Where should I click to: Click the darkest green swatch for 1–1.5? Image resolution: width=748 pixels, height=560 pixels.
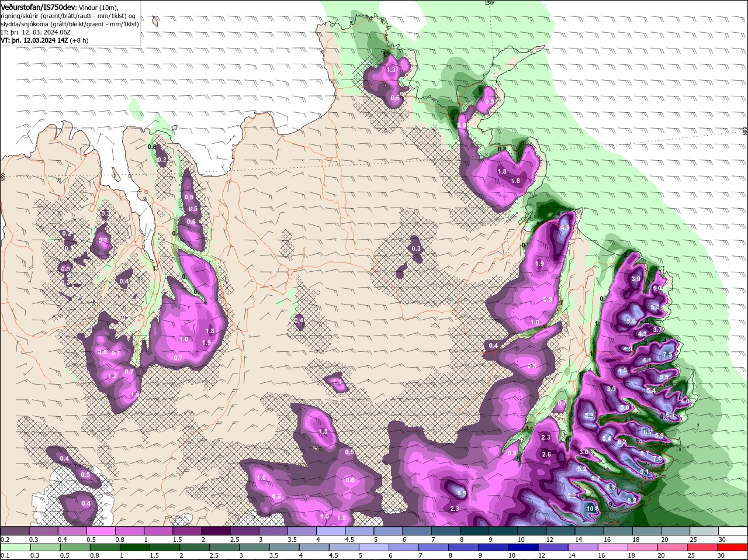(134, 547)
